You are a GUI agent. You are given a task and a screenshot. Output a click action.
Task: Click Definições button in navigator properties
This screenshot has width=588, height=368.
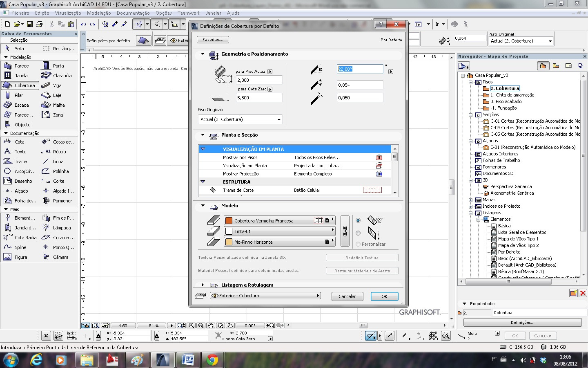coord(522,322)
